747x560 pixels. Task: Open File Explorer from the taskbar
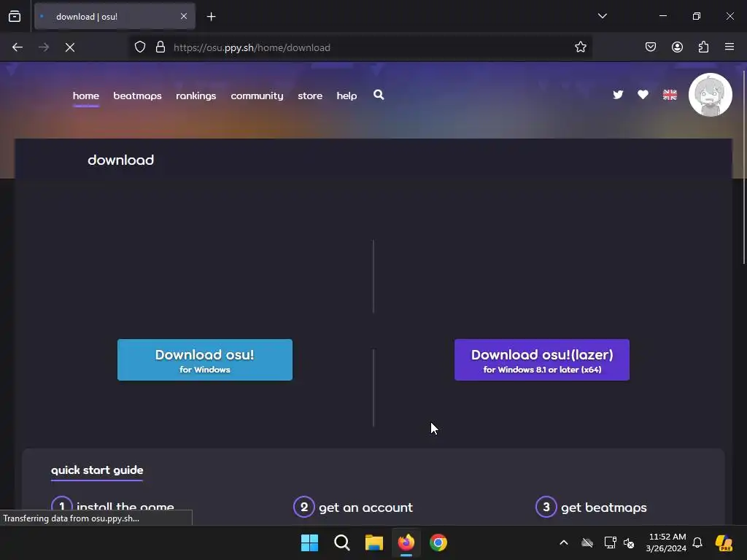pyautogui.click(x=374, y=542)
